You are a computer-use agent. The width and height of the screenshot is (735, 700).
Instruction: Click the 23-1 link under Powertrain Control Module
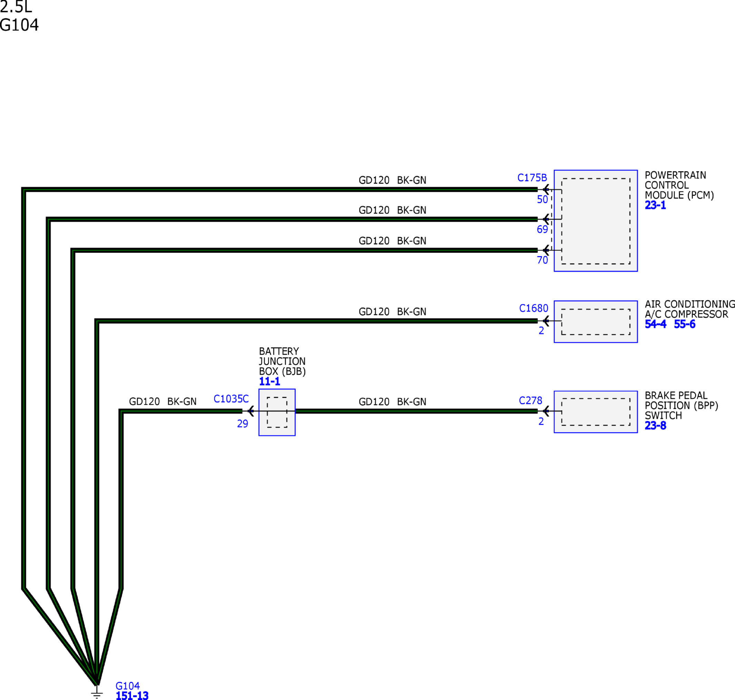point(655,205)
